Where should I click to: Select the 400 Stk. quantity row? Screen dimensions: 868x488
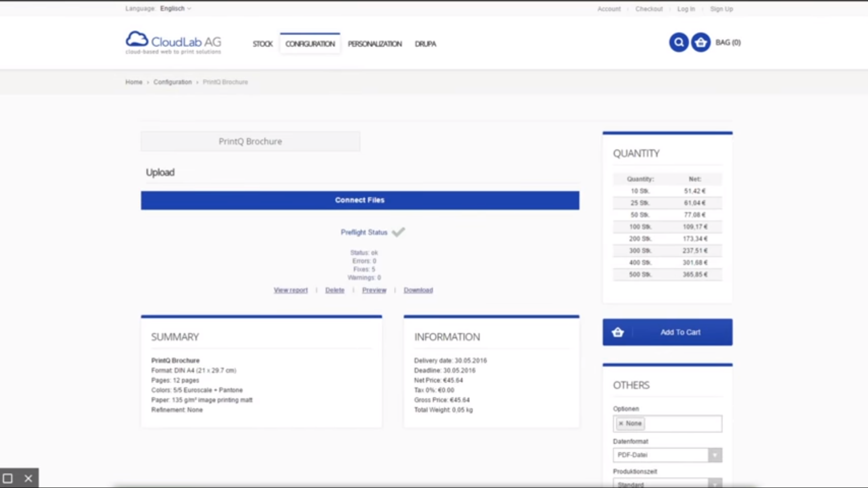(667, 263)
